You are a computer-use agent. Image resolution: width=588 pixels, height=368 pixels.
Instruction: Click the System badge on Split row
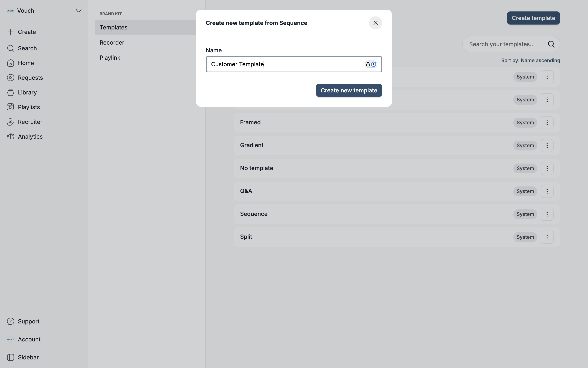pos(525,237)
